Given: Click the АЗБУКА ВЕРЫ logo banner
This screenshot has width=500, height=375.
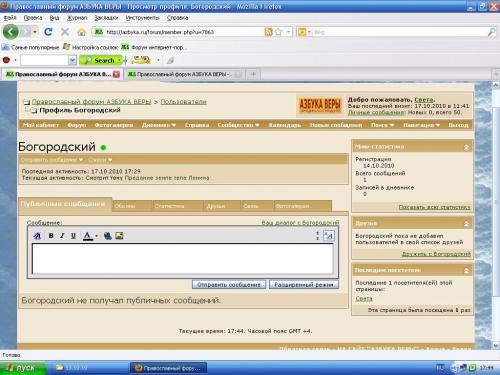Looking at the screenshot, I should (x=320, y=104).
